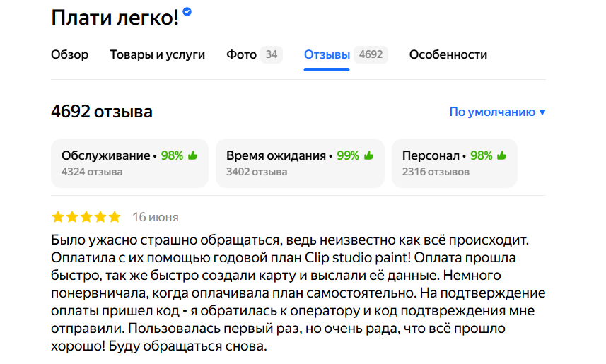Go to the Особенности tab
The image size is (606, 364).
(448, 54)
